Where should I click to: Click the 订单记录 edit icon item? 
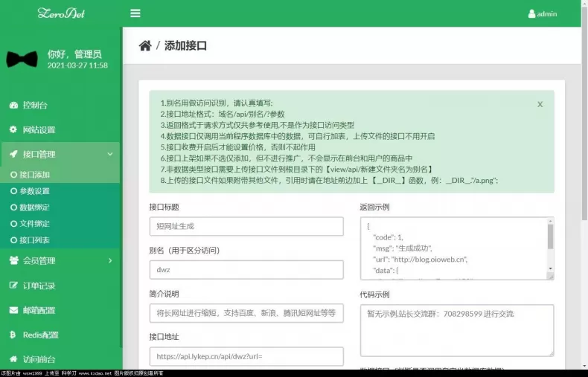click(13, 286)
